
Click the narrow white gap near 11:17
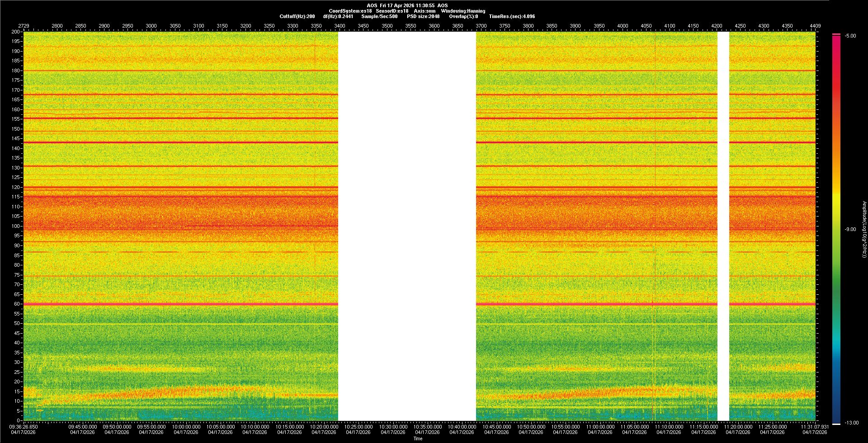point(723,226)
